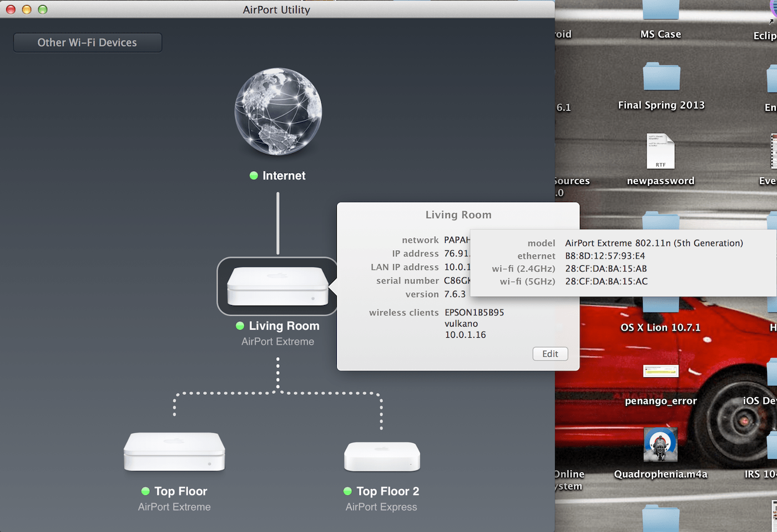Click Edit in the Living Room popup
777x532 pixels.
coord(550,353)
